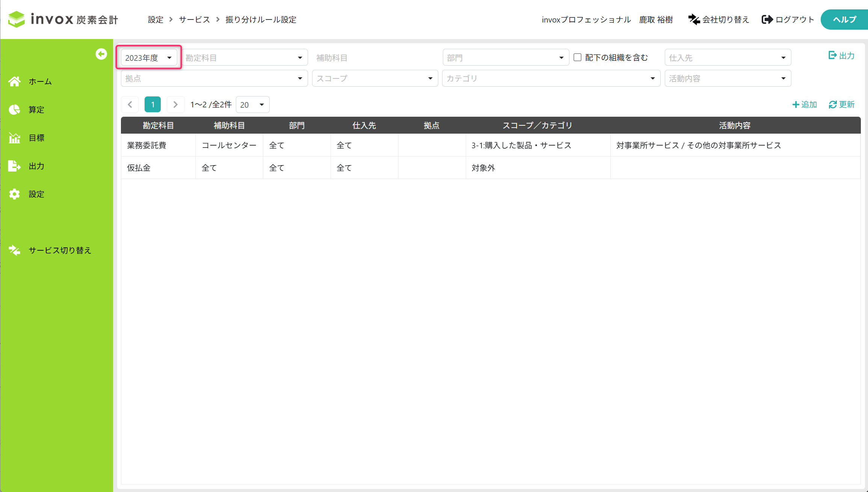Click the 追加 add button
Screen dimensions: 868x492
pos(805,104)
